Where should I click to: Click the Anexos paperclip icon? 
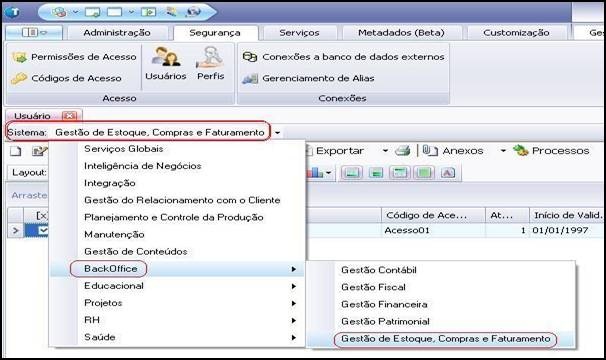click(x=430, y=150)
